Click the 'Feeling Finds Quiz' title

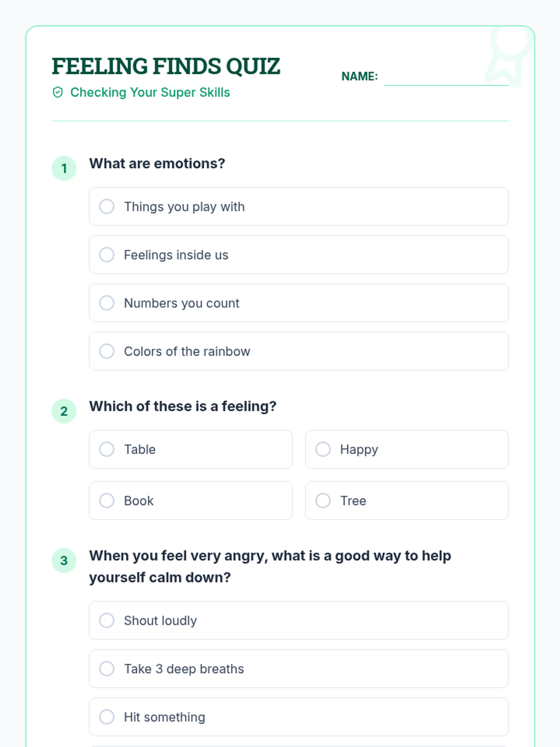point(166,66)
